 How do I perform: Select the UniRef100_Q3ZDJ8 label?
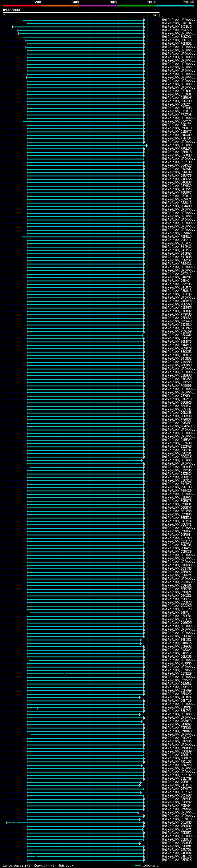[x=176, y=819]
